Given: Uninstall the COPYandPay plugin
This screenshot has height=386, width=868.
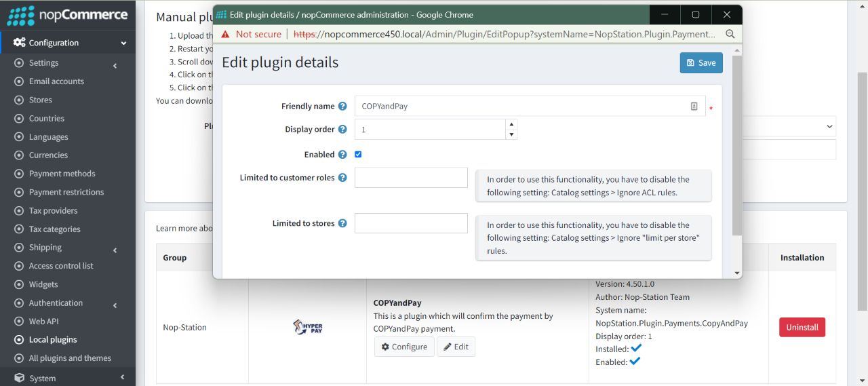Looking at the screenshot, I should 802,327.
